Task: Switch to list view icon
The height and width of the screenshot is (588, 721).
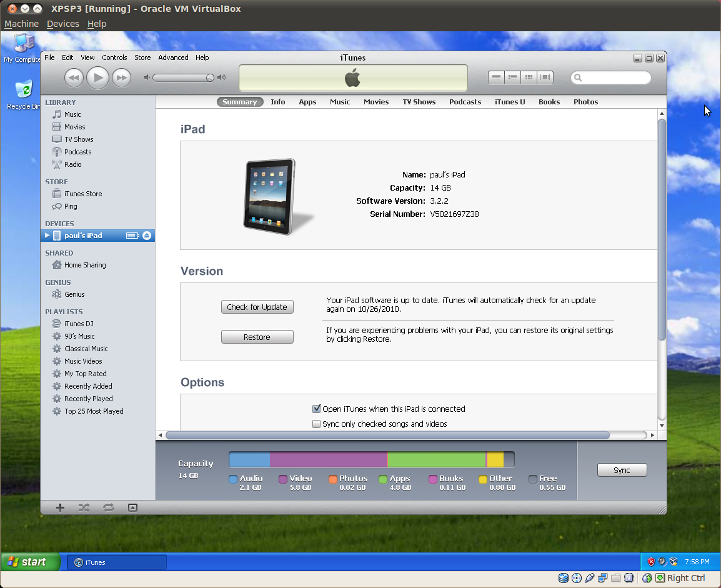Action: point(496,77)
